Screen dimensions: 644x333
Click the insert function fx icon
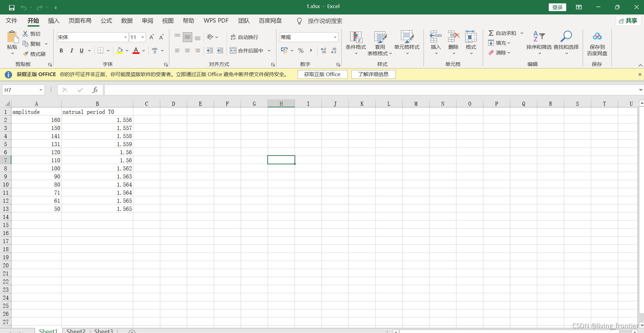tap(95, 90)
